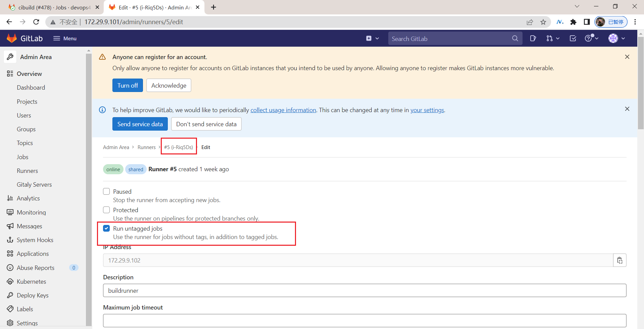Click the search magnifier icon

[x=515, y=38]
